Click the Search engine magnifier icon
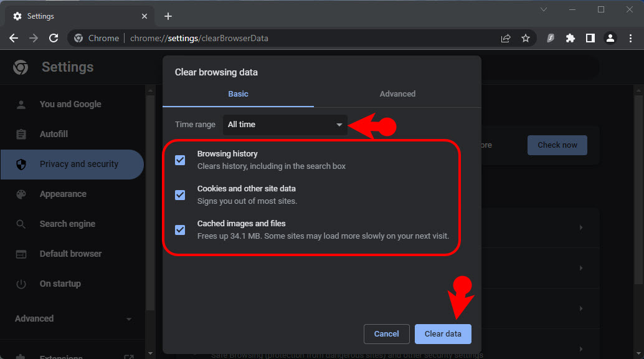Image resolution: width=644 pixels, height=359 pixels. point(21,224)
